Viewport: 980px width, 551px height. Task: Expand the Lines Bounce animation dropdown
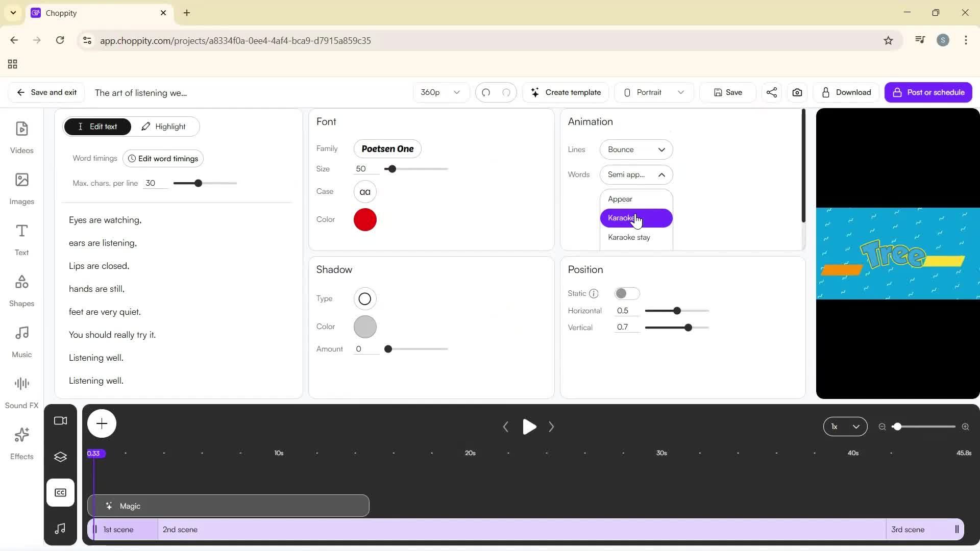pyautogui.click(x=636, y=149)
